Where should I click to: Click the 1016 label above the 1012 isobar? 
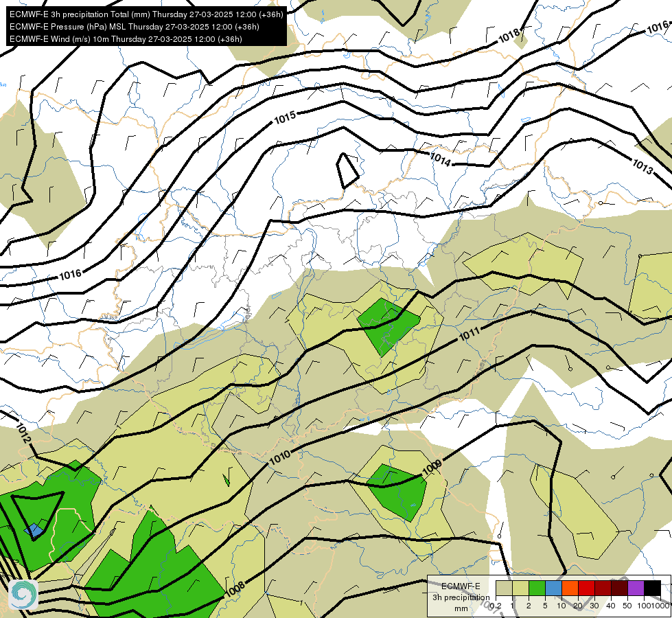pos(70,275)
